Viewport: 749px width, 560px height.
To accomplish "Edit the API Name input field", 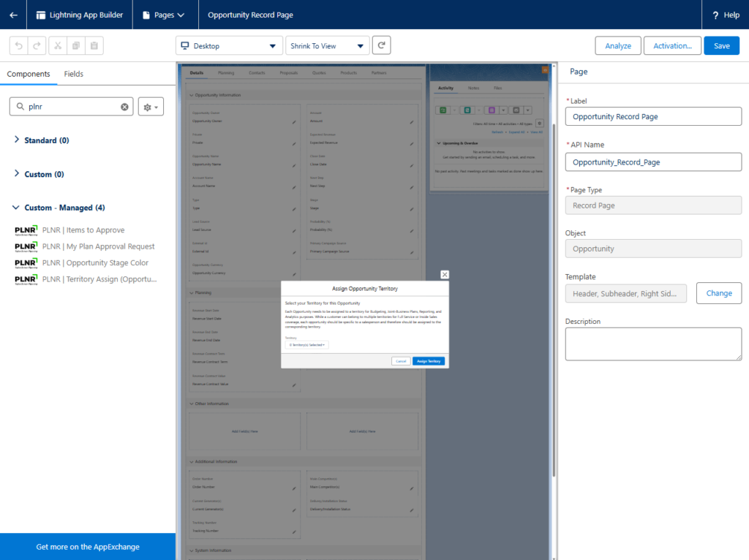I will (x=653, y=162).
